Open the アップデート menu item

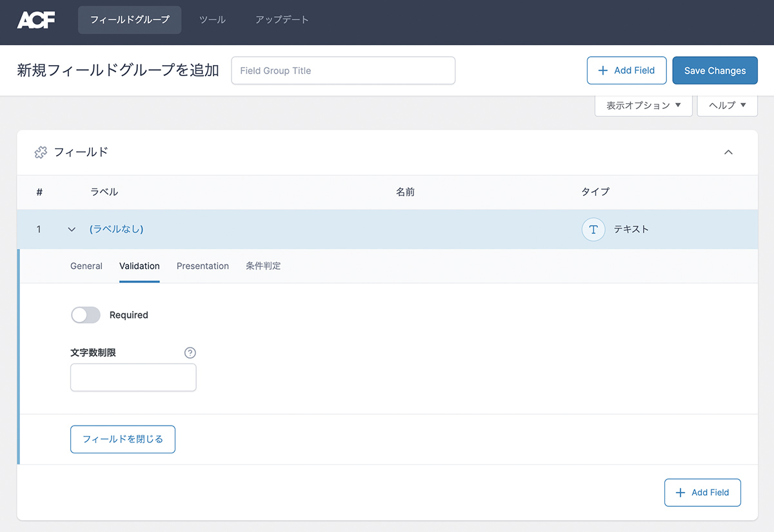[x=282, y=20]
